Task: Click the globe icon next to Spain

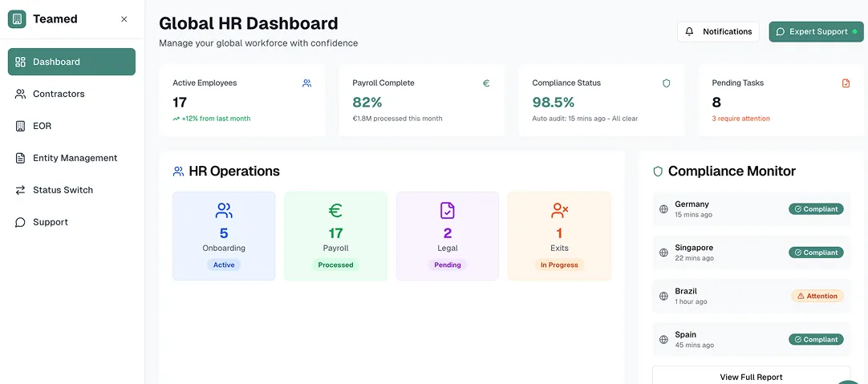Action: click(x=663, y=340)
